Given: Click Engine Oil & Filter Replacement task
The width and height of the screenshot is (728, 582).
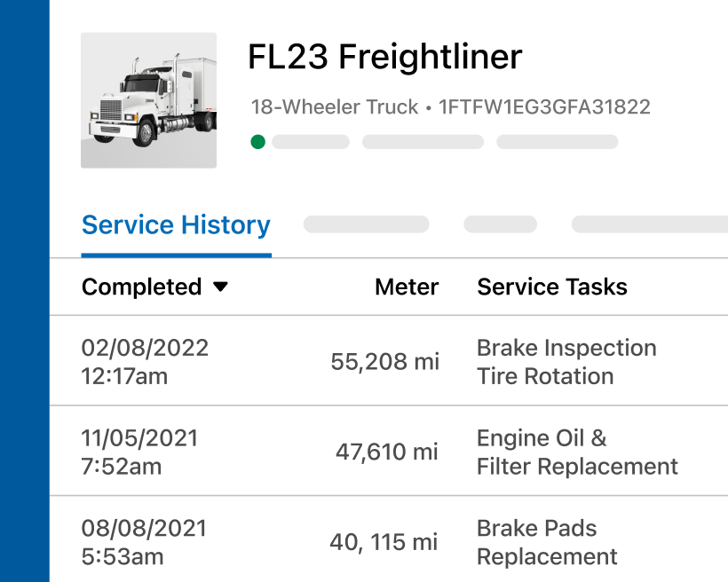Looking at the screenshot, I should pyautogui.click(x=578, y=452).
